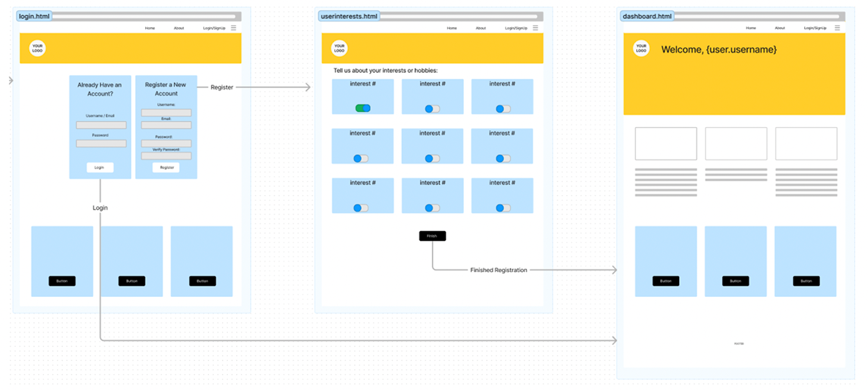Screen dimensions: 868x390
Task: Enable the toggle in the bottom-left interest card
Action: pyautogui.click(x=360, y=207)
